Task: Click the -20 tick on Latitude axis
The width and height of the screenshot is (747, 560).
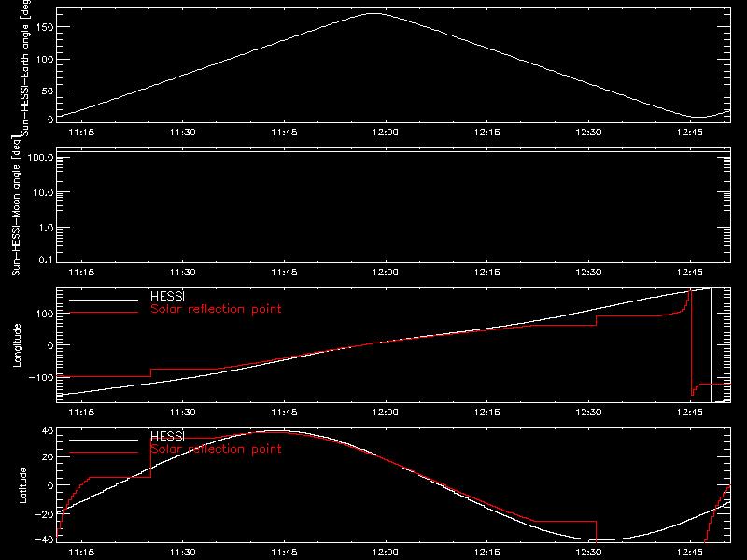Action: coord(44,514)
